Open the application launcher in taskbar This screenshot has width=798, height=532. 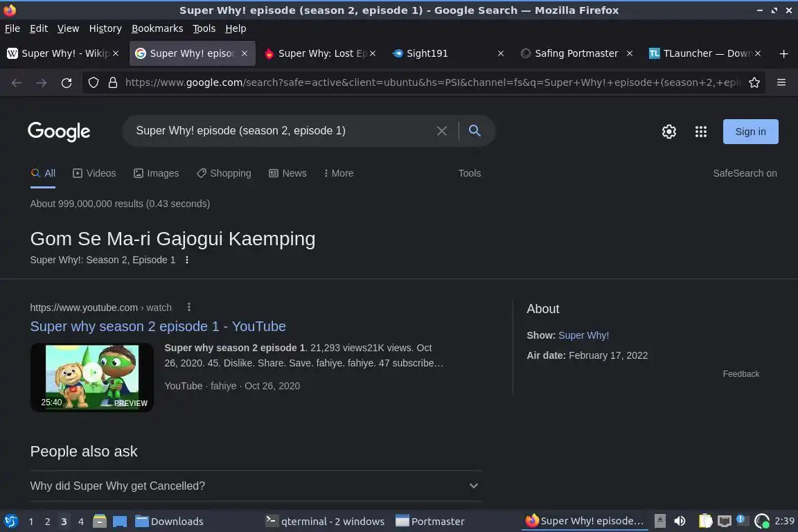pos(11,521)
